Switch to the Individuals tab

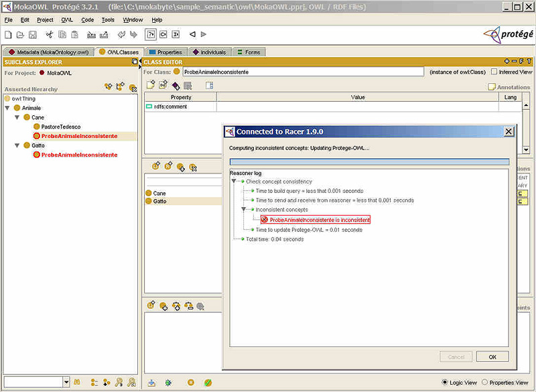(210, 52)
